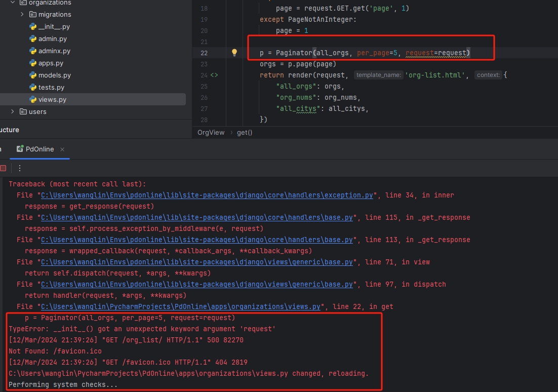This screenshot has width=558, height=392.
Task: Click the "org_nums" key in code
Action: tap(296, 98)
